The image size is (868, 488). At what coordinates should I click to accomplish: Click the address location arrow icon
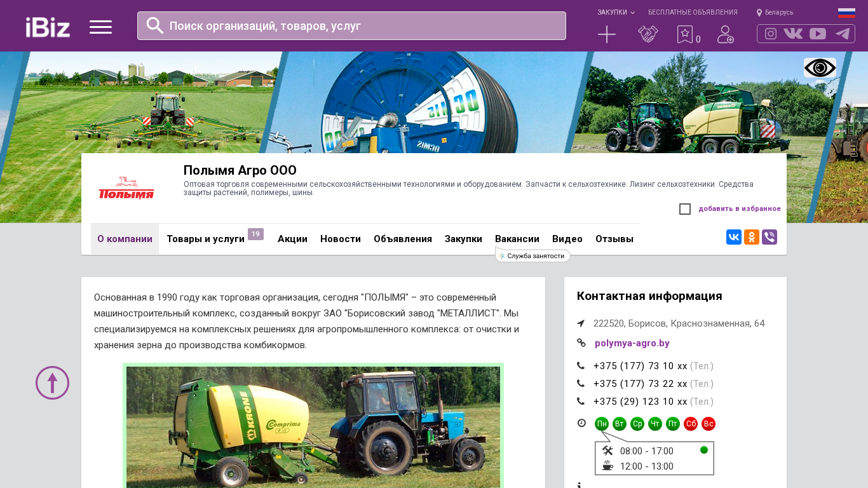pyautogui.click(x=581, y=323)
